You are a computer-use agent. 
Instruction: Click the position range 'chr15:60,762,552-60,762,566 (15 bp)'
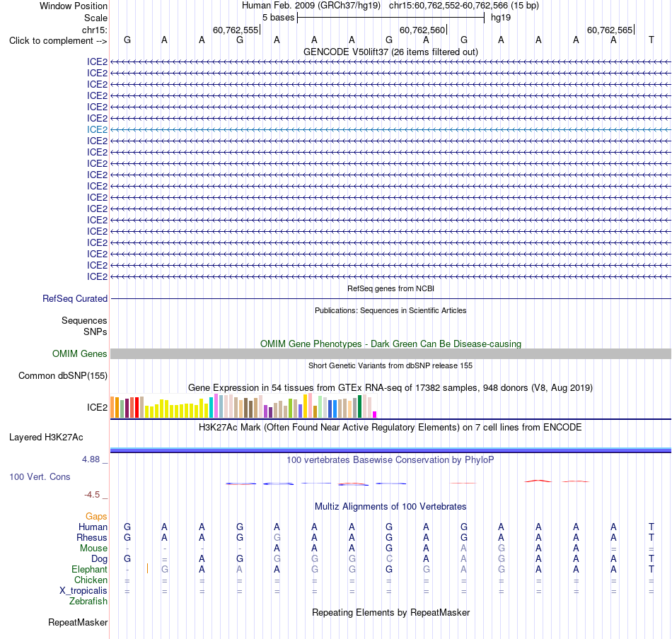[464, 6]
